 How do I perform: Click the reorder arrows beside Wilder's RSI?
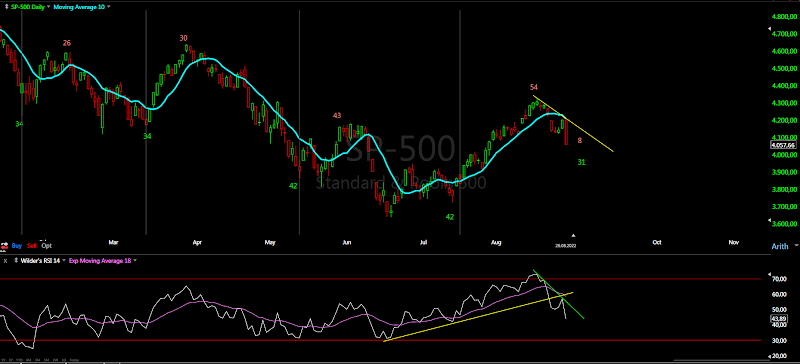[16, 261]
